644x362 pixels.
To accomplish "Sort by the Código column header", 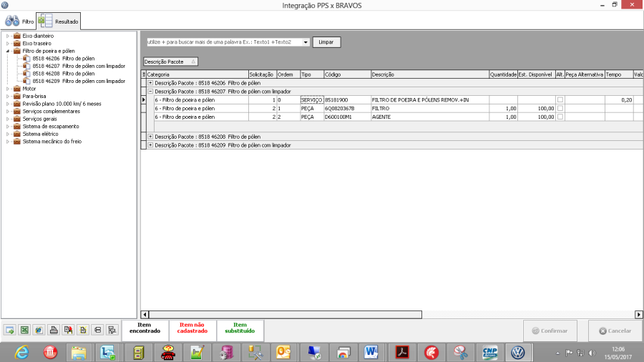I will (347, 74).
